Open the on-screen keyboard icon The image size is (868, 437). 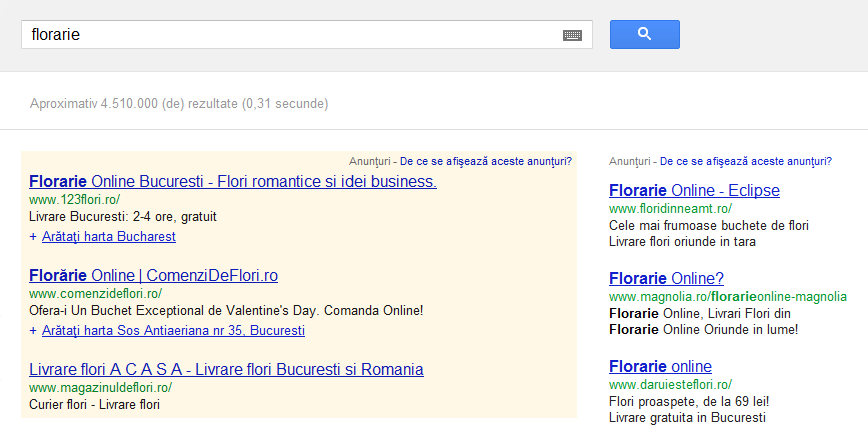[572, 35]
